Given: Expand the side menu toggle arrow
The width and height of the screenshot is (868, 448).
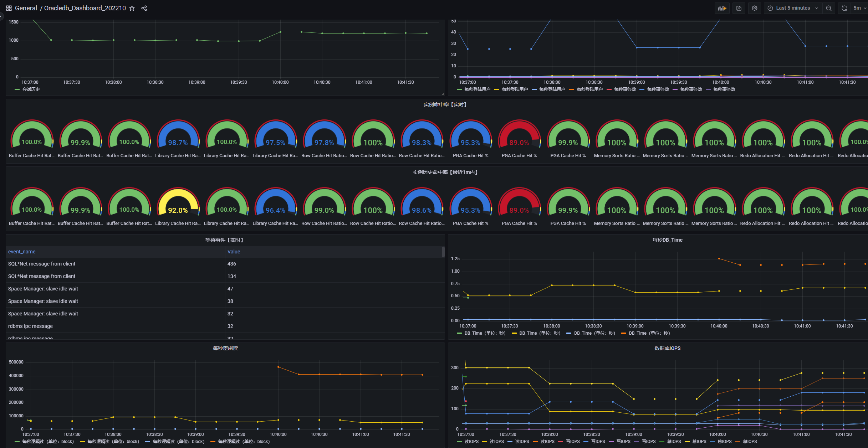Looking at the screenshot, I should click(x=1, y=16).
